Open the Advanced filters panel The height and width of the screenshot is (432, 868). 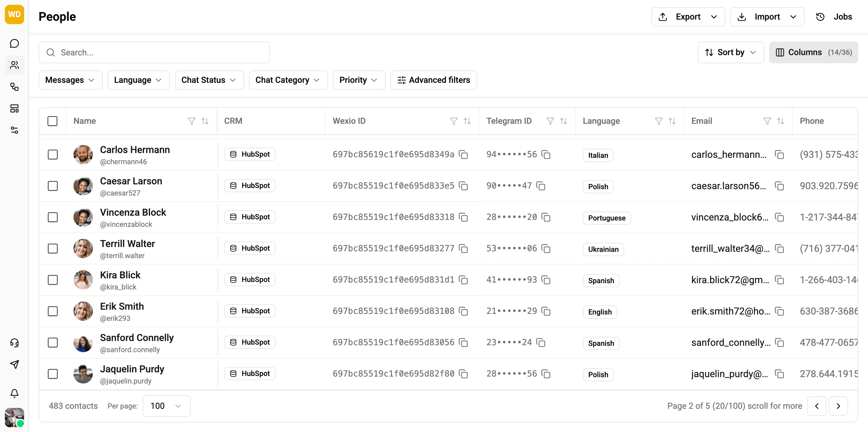pos(434,80)
